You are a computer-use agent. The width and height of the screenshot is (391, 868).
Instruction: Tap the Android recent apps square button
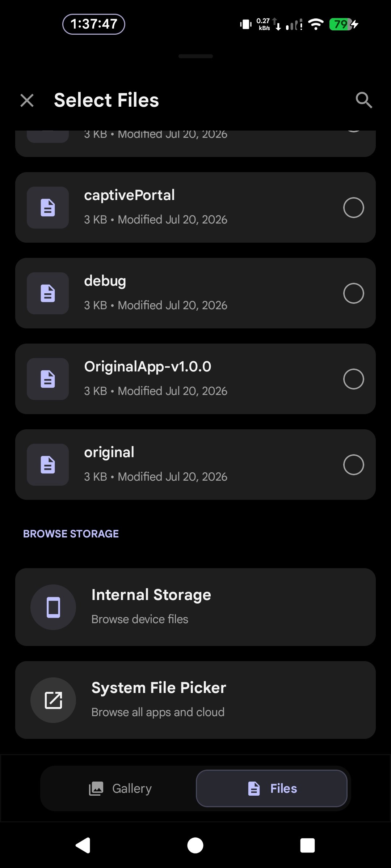click(307, 846)
